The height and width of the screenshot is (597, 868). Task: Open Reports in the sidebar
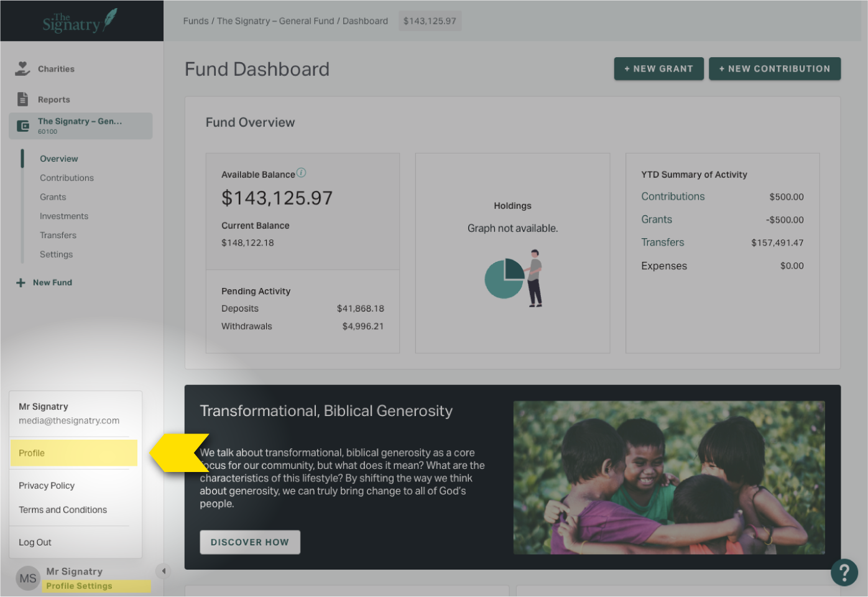tap(54, 99)
